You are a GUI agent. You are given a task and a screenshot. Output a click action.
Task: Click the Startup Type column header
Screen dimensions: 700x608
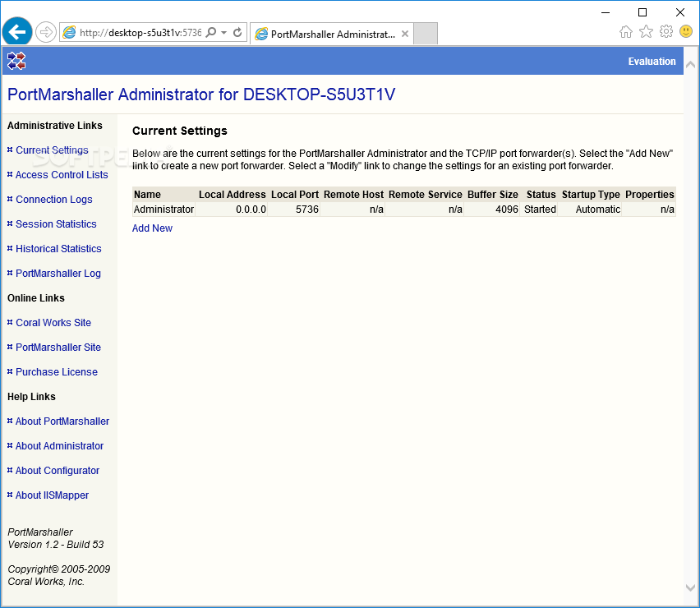[x=591, y=195]
